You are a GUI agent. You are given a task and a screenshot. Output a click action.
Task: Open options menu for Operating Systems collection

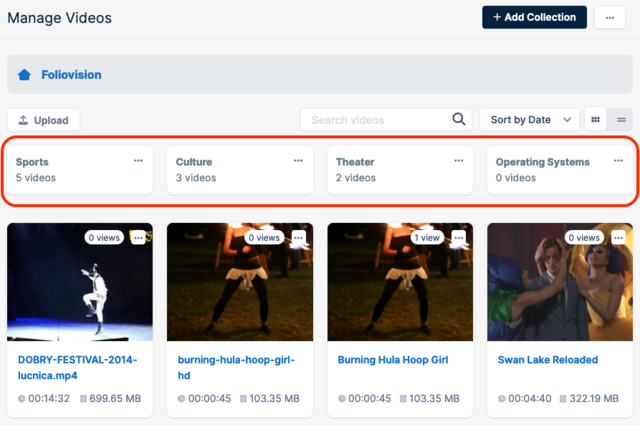click(x=618, y=160)
